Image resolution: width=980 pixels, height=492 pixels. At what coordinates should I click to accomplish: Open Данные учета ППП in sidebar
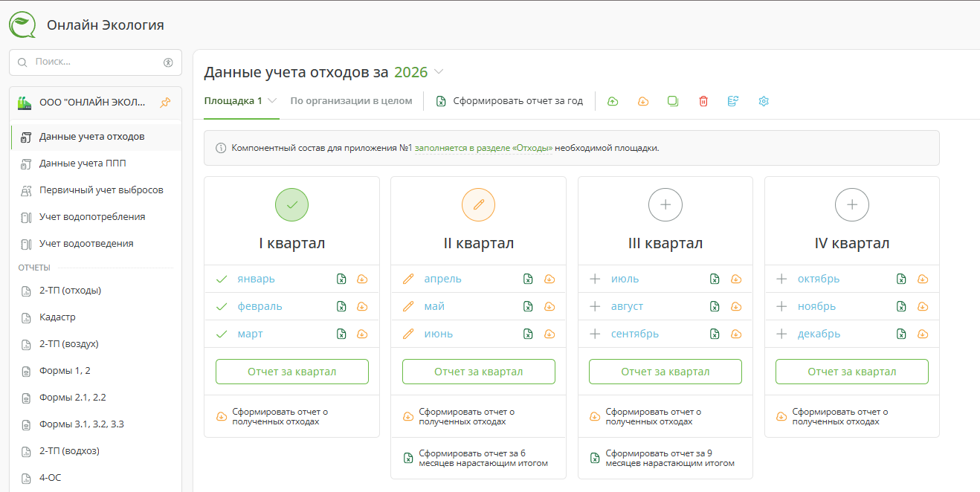click(x=95, y=164)
